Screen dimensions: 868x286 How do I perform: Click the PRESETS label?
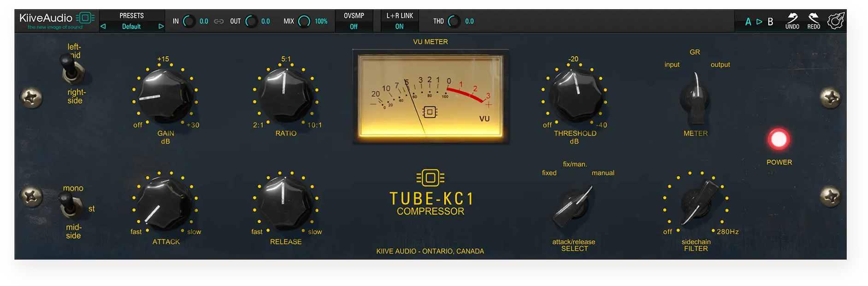coord(132,16)
